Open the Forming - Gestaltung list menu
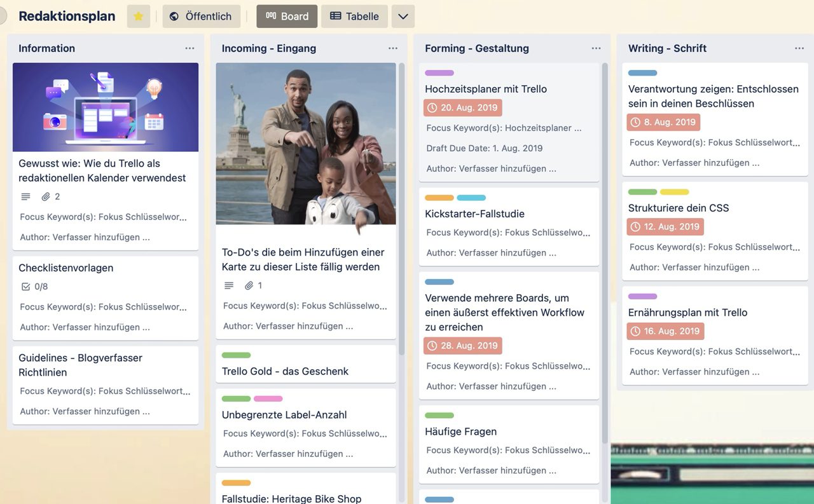The width and height of the screenshot is (814, 504). pyautogui.click(x=596, y=48)
